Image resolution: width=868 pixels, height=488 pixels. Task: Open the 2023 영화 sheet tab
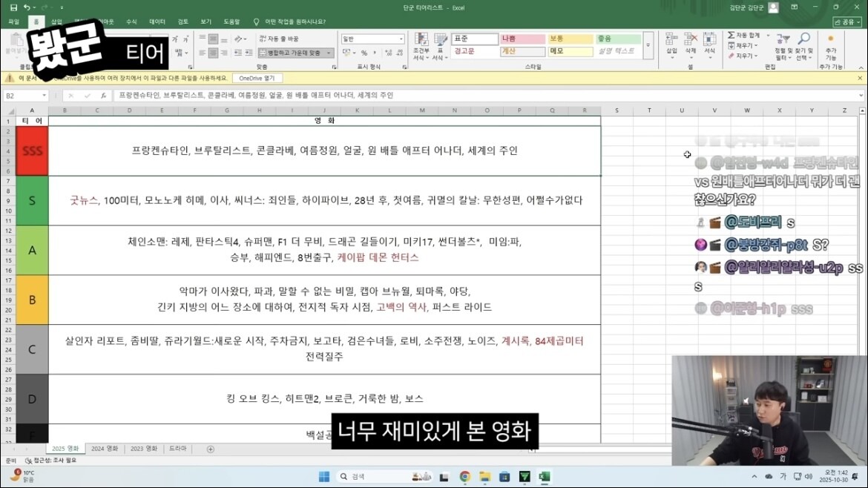(x=144, y=449)
